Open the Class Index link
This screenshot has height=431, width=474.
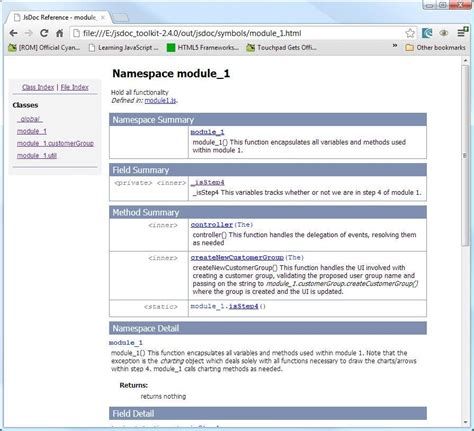[x=38, y=87]
